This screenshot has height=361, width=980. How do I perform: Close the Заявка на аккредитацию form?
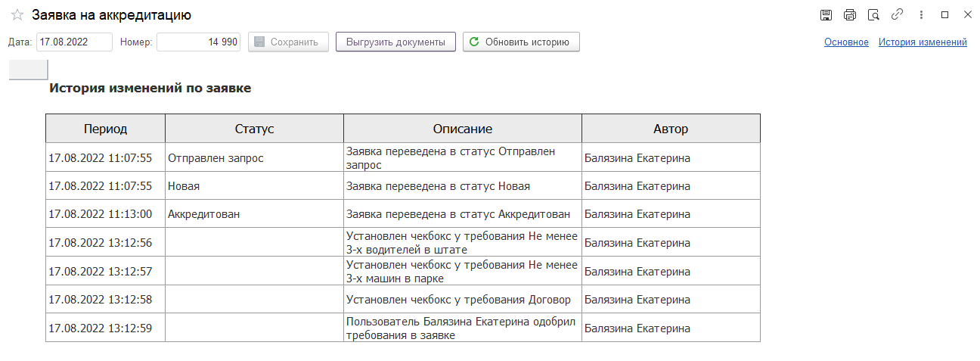(x=968, y=14)
